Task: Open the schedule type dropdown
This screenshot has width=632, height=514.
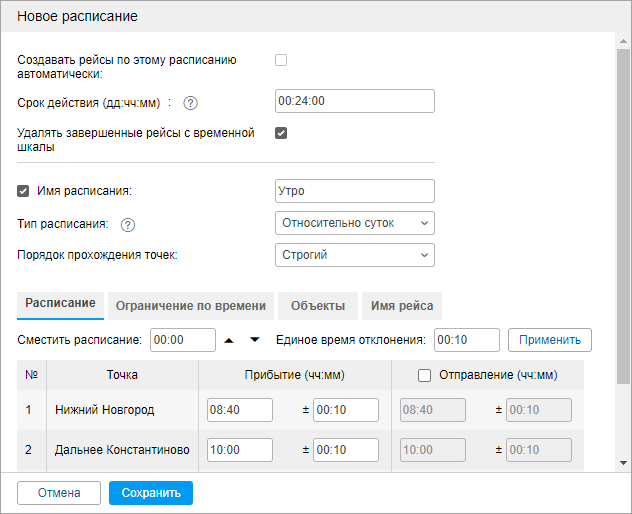Action: (354, 222)
